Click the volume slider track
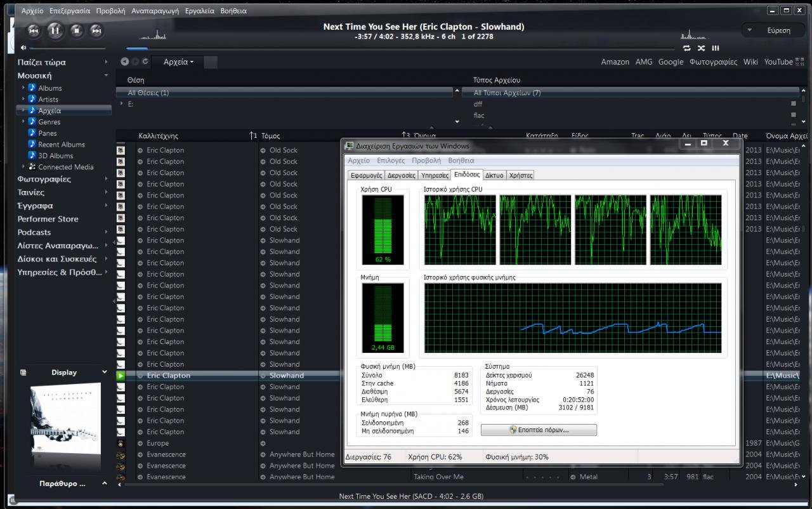Image resolution: width=812 pixels, height=509 pixels. coord(67,48)
